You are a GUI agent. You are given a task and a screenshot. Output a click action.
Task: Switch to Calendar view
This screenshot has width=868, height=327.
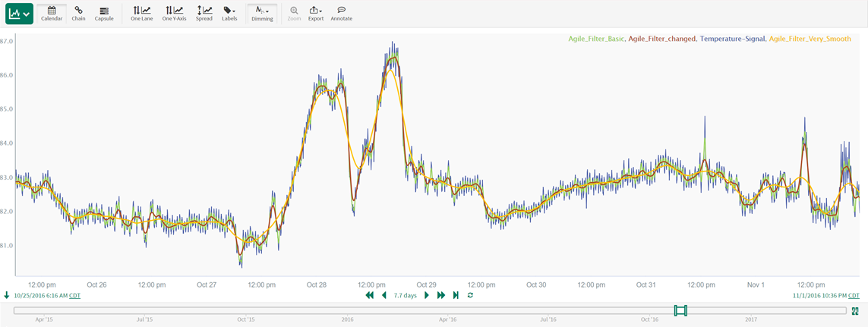[52, 13]
